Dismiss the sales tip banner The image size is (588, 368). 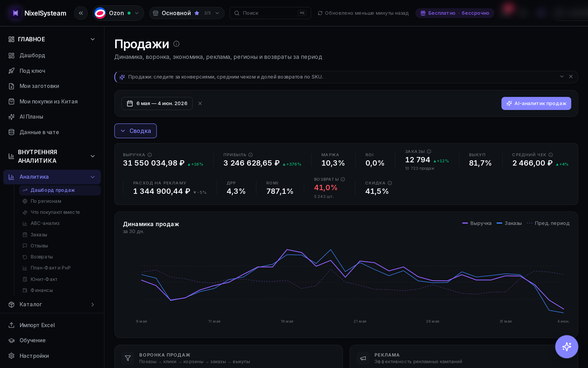coord(571,77)
